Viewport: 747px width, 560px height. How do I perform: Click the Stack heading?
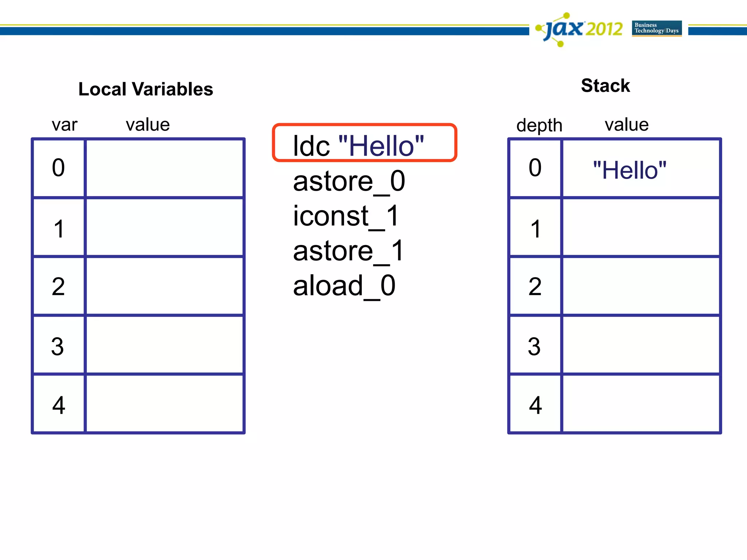click(x=605, y=86)
